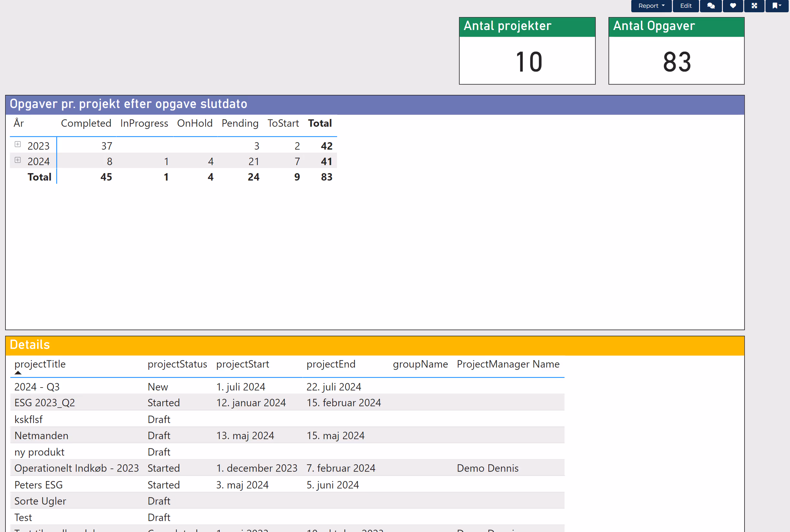Click the Completed column header
The width and height of the screenshot is (790, 532).
click(x=86, y=123)
